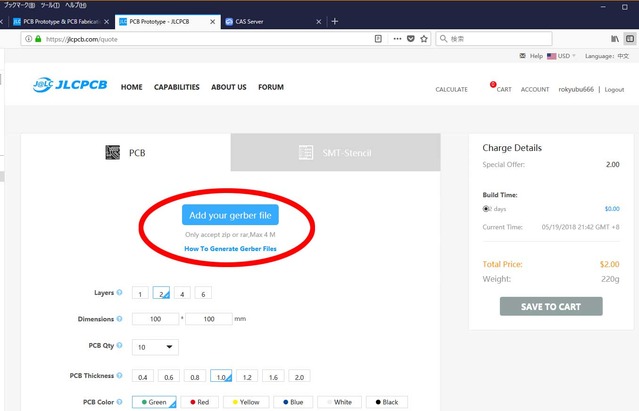The image size is (639, 411).
Task: Choose PCB thickness 1.0
Action: (221, 376)
